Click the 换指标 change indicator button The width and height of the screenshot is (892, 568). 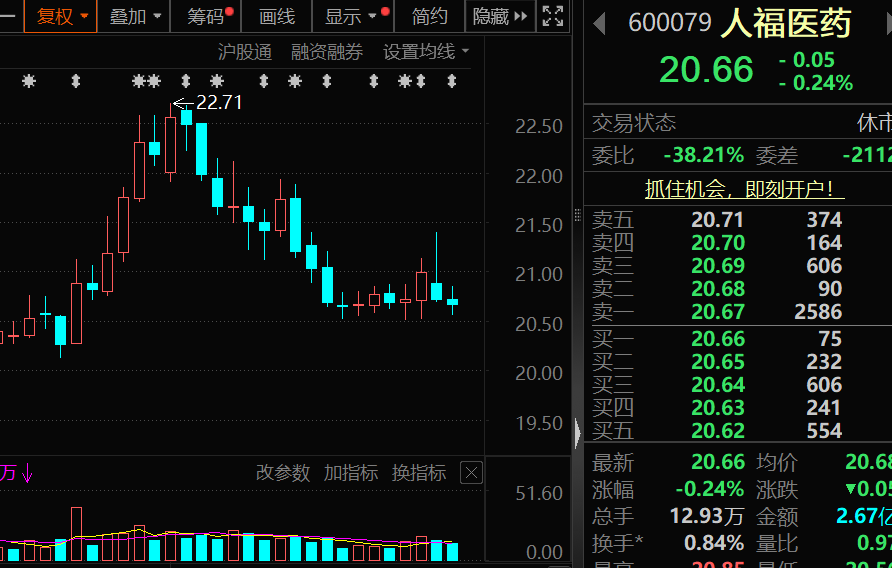[419, 473]
